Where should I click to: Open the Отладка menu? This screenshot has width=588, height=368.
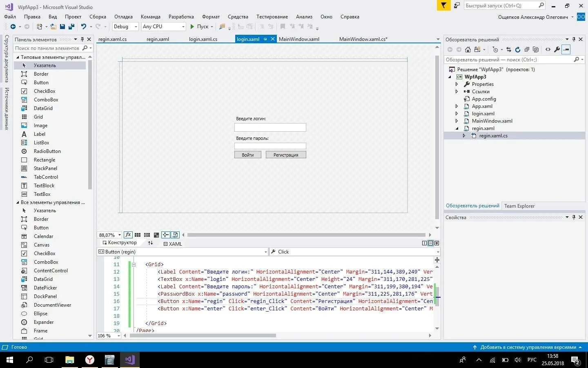[123, 17]
